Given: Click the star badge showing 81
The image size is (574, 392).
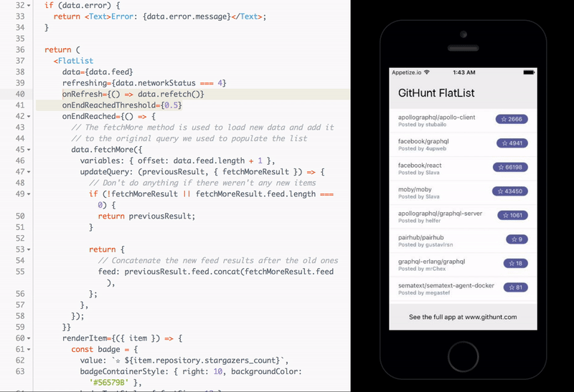Looking at the screenshot, I should point(515,287).
